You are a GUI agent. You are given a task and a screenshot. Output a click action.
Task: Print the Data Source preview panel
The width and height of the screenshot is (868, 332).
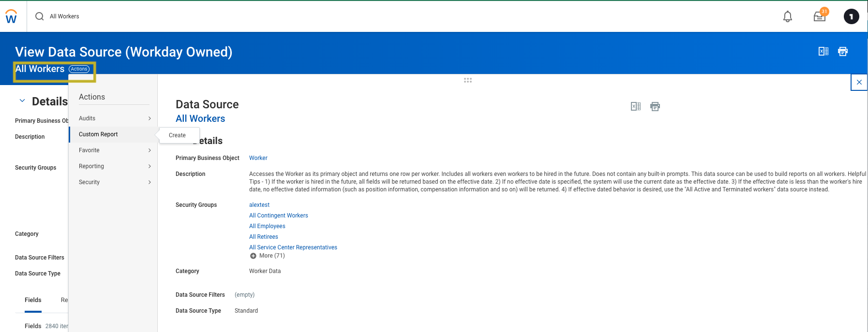point(655,106)
